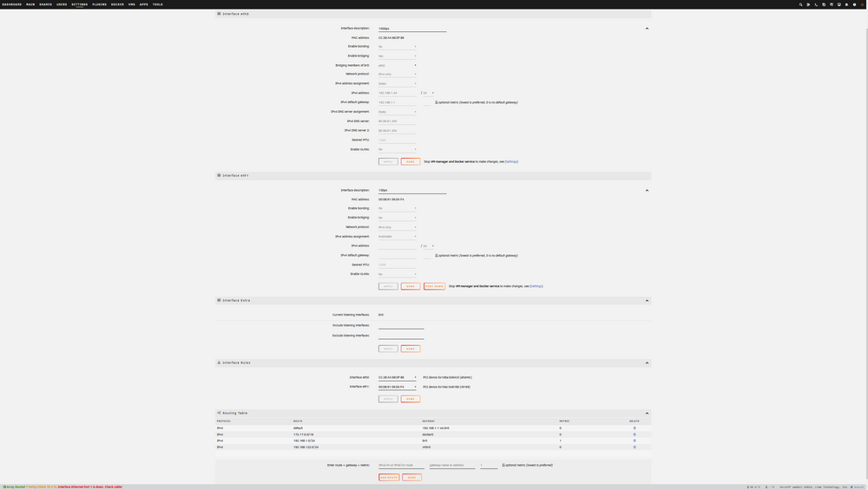Open Bridging members of br0 dropdown
The image size is (868, 490).
click(397, 65)
